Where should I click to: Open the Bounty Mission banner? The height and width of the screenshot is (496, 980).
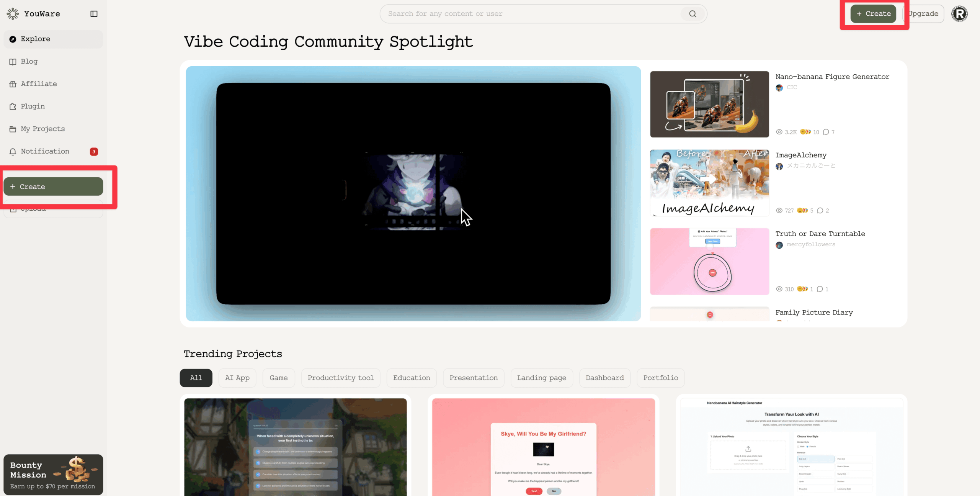[53, 475]
